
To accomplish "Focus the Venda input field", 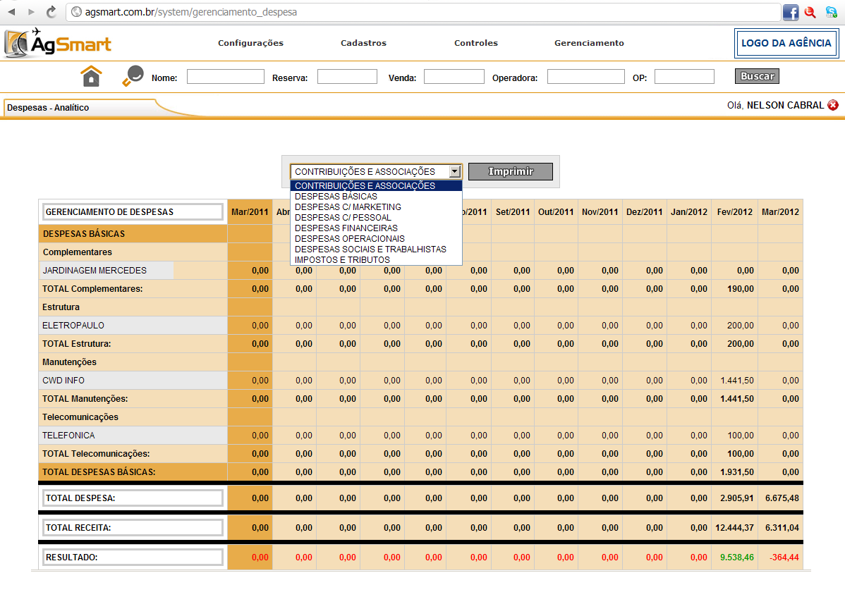I will click(454, 76).
